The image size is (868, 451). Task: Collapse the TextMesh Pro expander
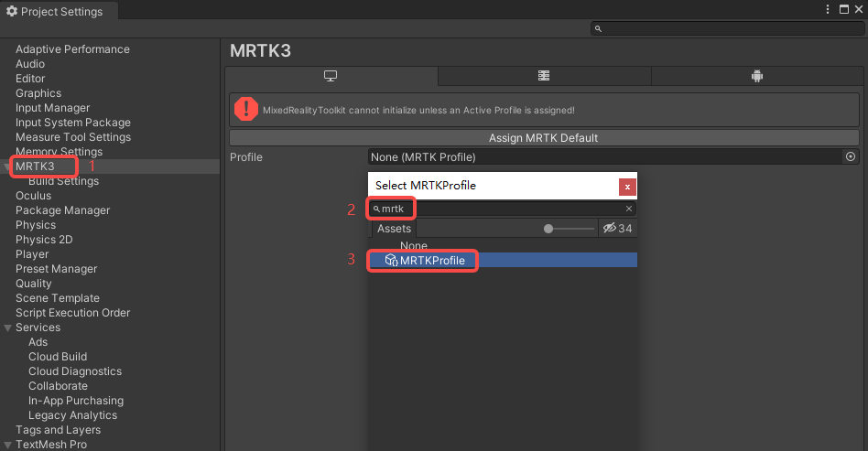click(x=7, y=445)
